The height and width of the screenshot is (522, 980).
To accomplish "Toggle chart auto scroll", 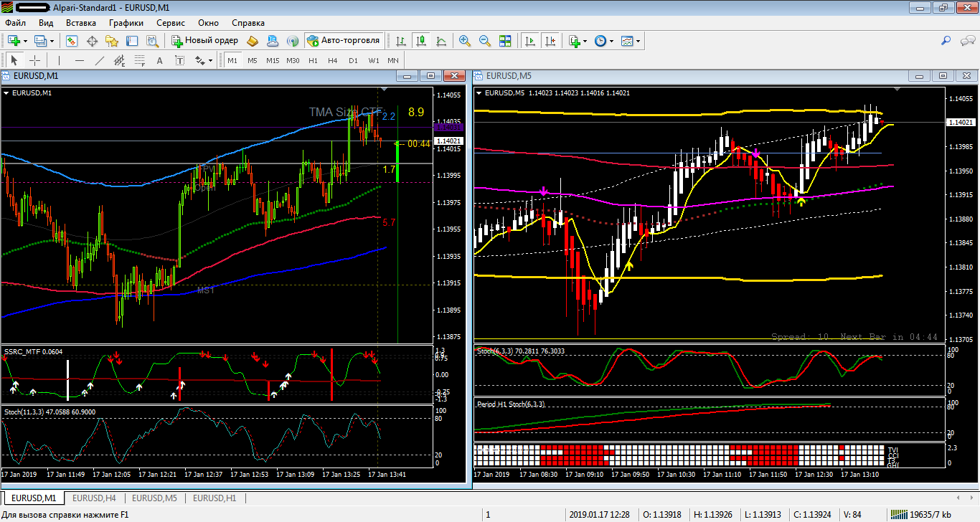I will pos(529,41).
